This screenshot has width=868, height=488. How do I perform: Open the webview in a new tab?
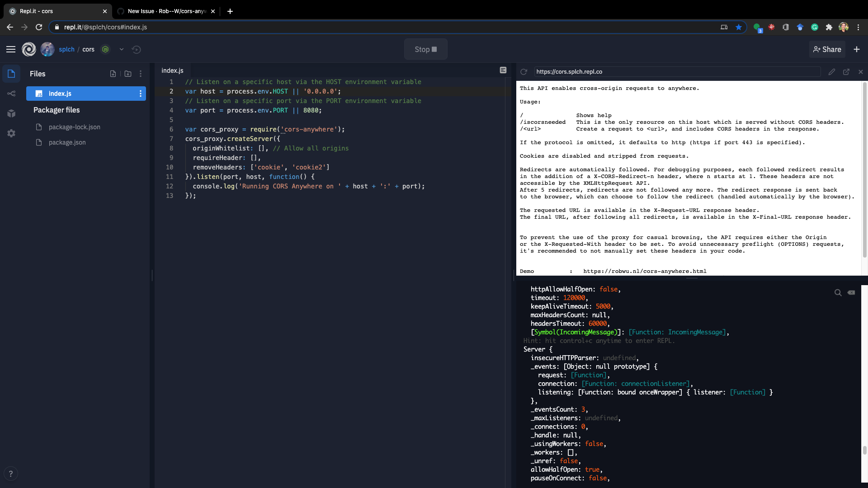point(846,72)
